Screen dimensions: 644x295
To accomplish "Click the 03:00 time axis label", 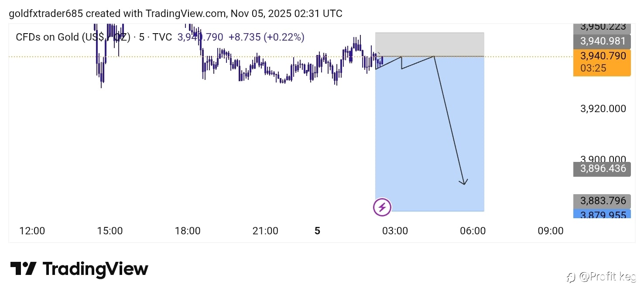I will [x=395, y=231].
